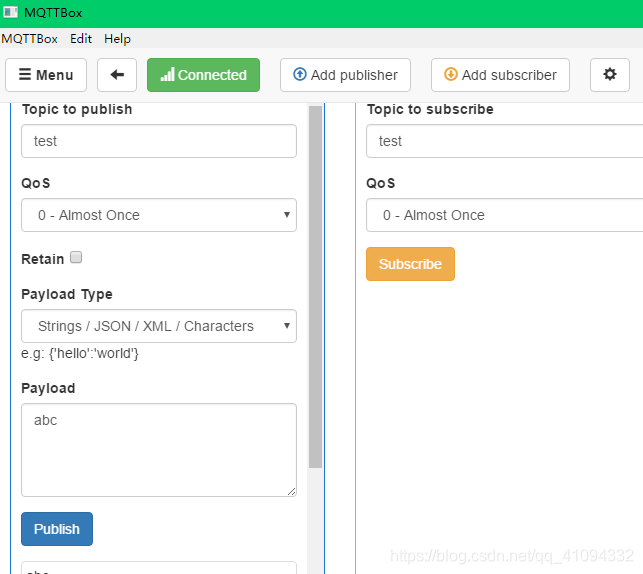Focus the Topic to subscribe field
Screen dimensions: 643x574
click(x=504, y=141)
